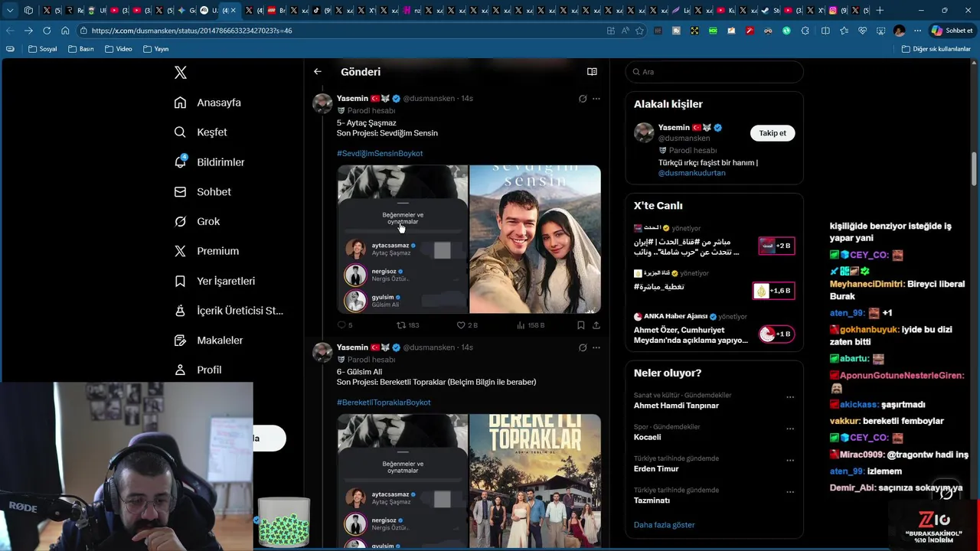The width and height of the screenshot is (980, 551).
Task: Open options for Ahmet Hamdi Tanpınar trend
Action: pos(790,397)
